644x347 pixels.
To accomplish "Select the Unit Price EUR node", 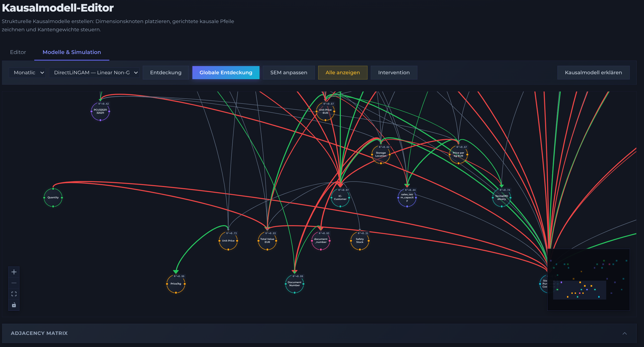I will click(x=325, y=112).
